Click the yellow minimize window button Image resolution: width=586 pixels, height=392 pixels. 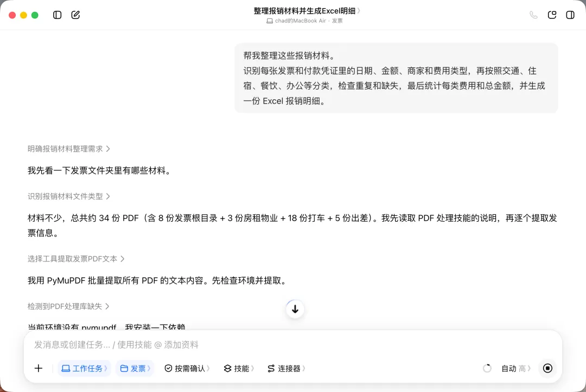pyautogui.click(x=23, y=15)
